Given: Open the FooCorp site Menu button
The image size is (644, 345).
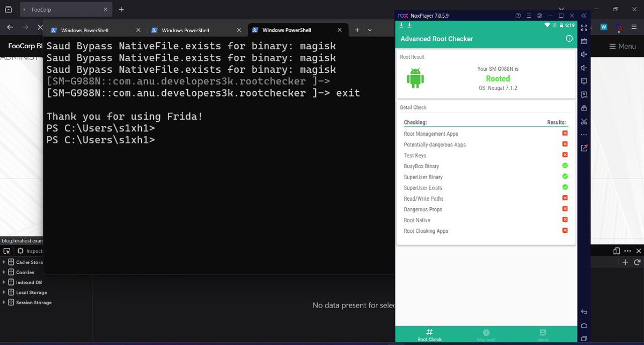Looking at the screenshot, I should [x=623, y=47].
